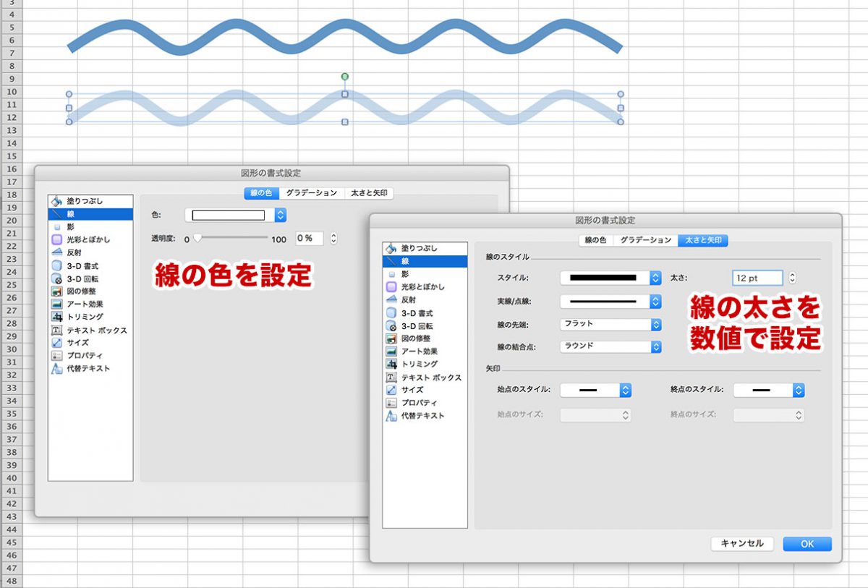
Task: Open 光彩とぼかし in the front dialog
Action: tap(423, 287)
